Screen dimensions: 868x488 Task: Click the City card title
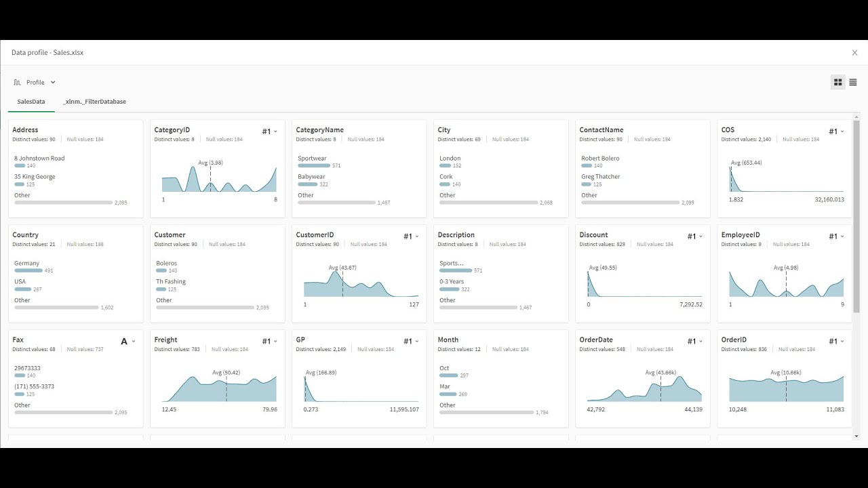444,130
